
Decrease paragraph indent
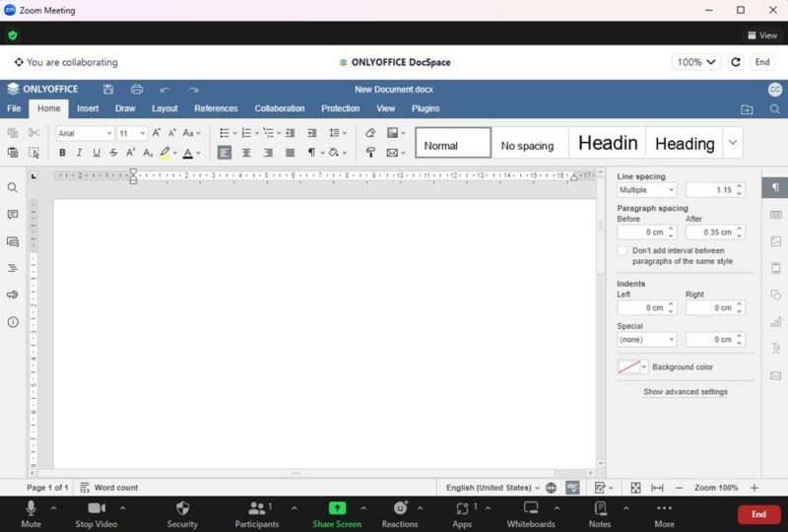click(x=291, y=133)
